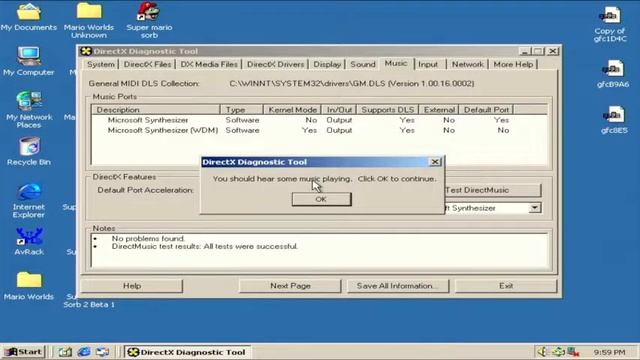Image resolution: width=640 pixels, height=360 pixels.
Task: Open the Input tab
Action: (428, 64)
